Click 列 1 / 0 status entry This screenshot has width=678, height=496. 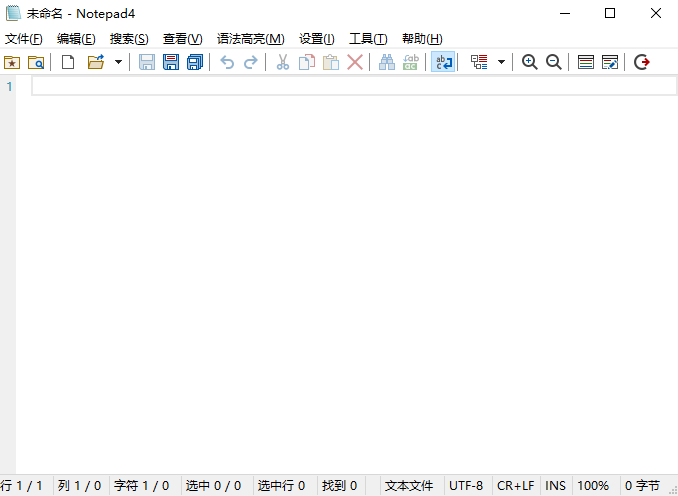point(80,486)
